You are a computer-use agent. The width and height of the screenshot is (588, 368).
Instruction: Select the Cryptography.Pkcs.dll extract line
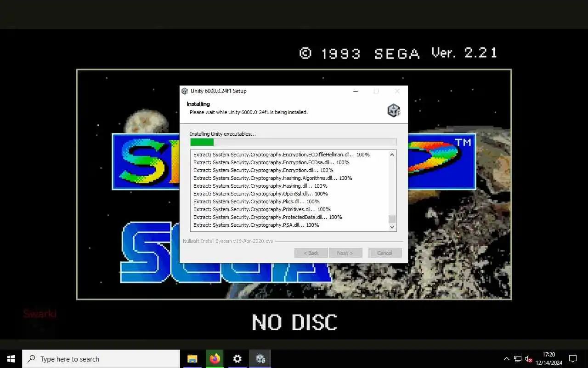pyautogui.click(x=256, y=201)
